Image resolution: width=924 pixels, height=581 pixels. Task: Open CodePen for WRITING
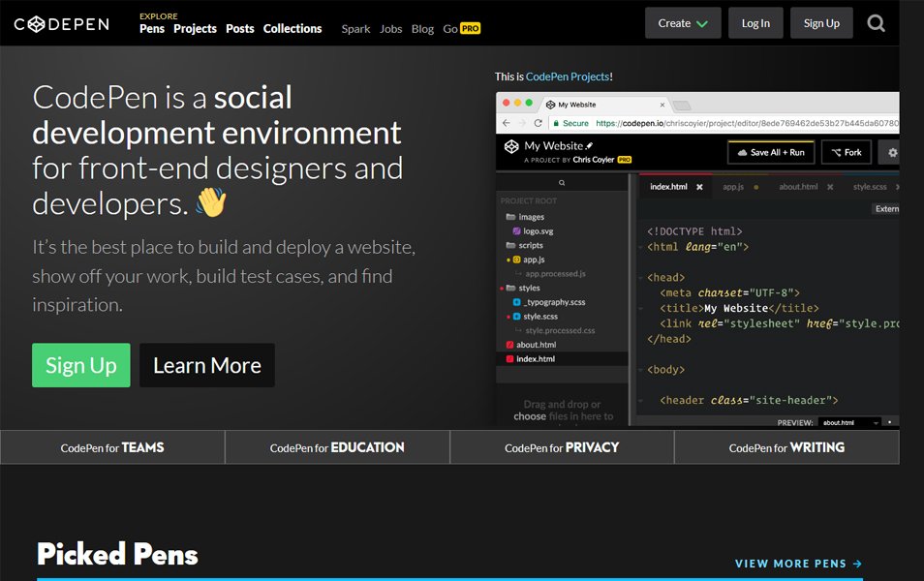786,447
